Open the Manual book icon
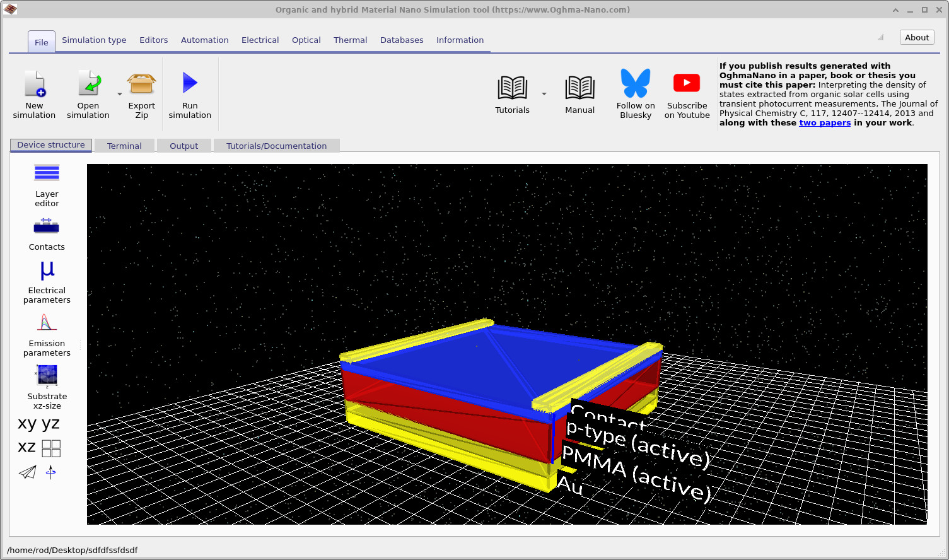This screenshot has width=949, height=560. coord(579,88)
